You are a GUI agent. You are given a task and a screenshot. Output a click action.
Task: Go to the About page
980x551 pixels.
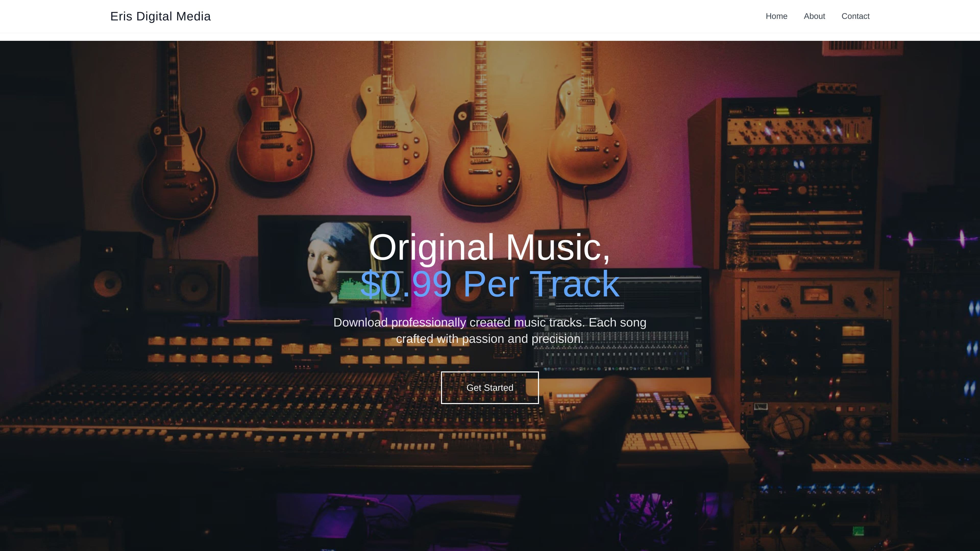tap(814, 16)
